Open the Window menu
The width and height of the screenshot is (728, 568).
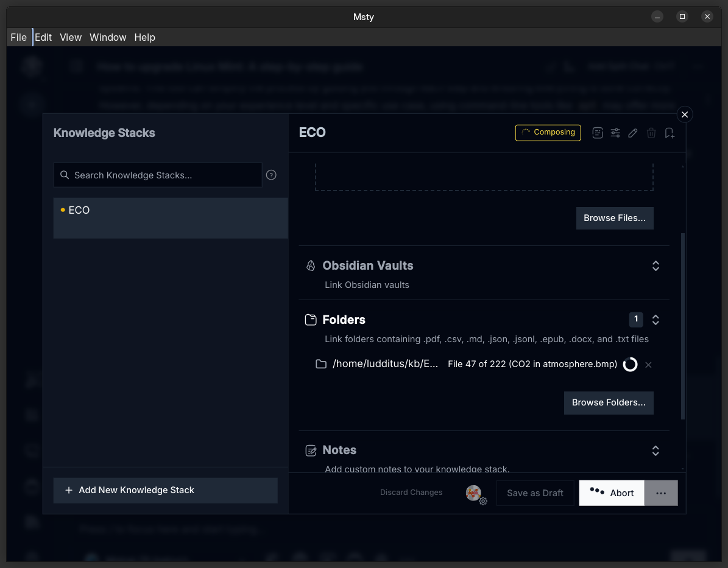pos(108,37)
